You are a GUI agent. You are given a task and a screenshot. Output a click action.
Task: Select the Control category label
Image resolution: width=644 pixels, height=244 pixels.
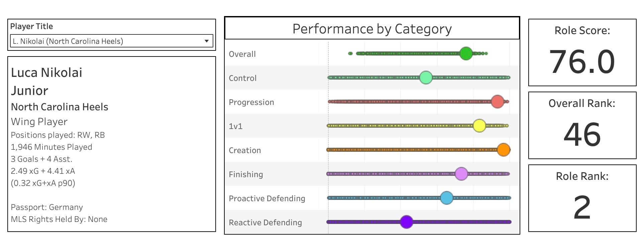(x=243, y=78)
